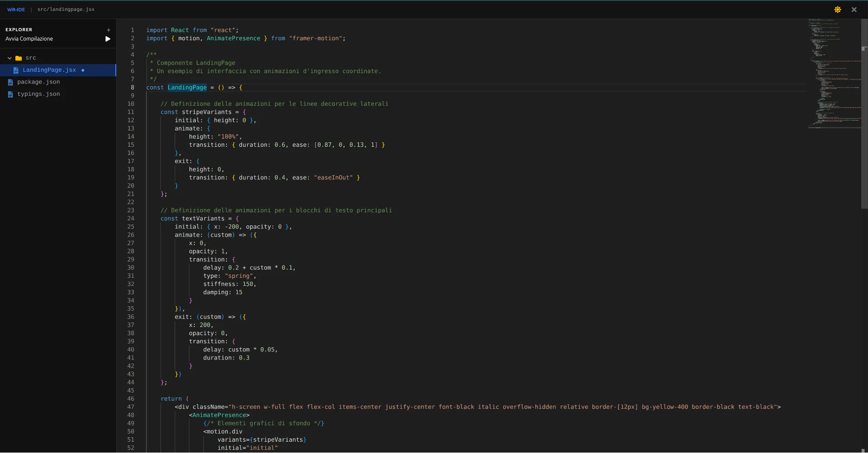Click the yellow src folder icon
The height and width of the screenshot is (453, 868).
(x=19, y=58)
